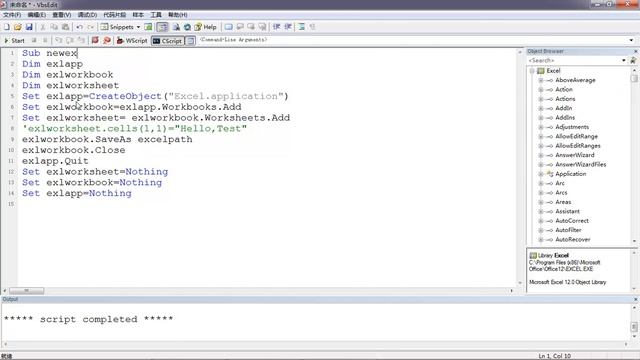Close the Object Browser panel

coord(636,51)
